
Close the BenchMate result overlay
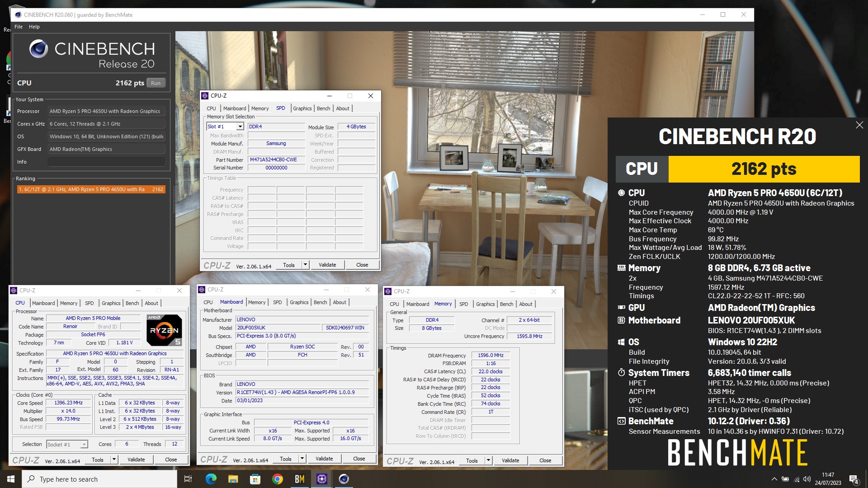(x=859, y=125)
